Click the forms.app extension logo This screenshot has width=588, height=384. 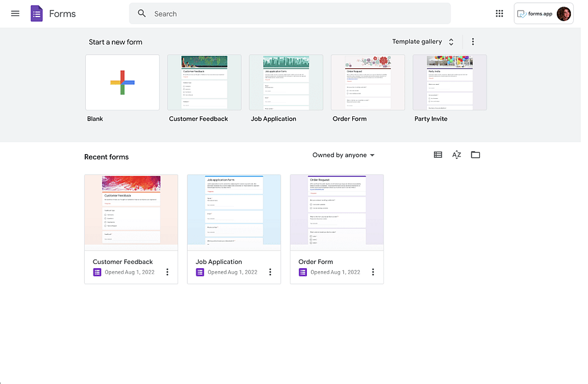534,14
